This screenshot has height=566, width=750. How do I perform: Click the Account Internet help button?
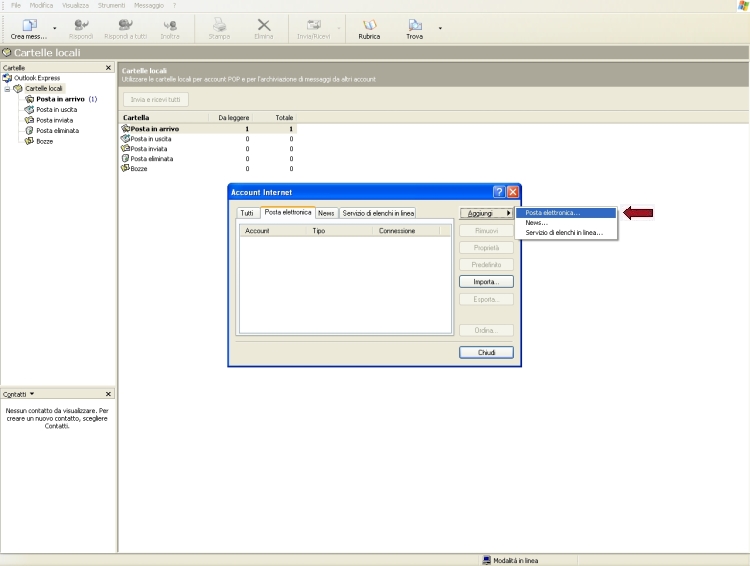pos(499,192)
